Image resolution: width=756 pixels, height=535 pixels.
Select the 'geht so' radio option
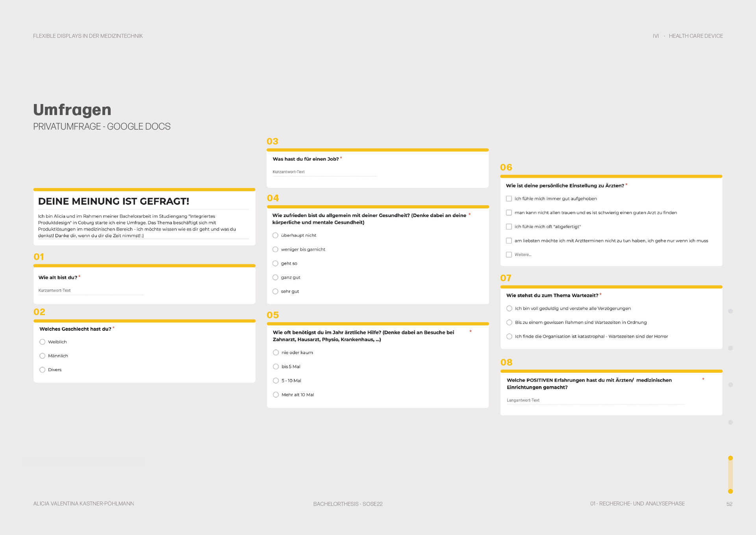coord(276,264)
